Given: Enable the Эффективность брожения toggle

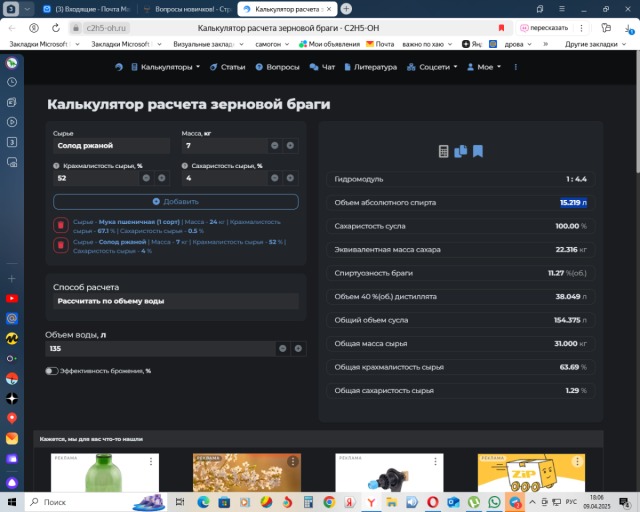Looking at the screenshot, I should click(51, 371).
